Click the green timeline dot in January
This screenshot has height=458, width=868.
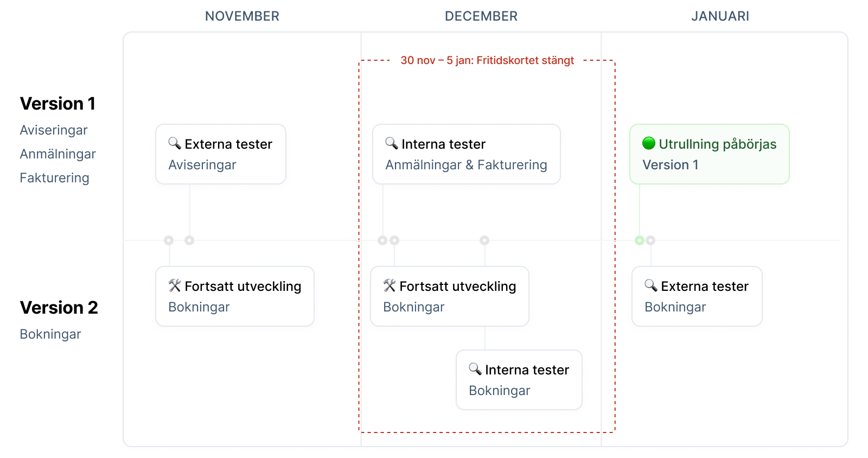(x=640, y=240)
